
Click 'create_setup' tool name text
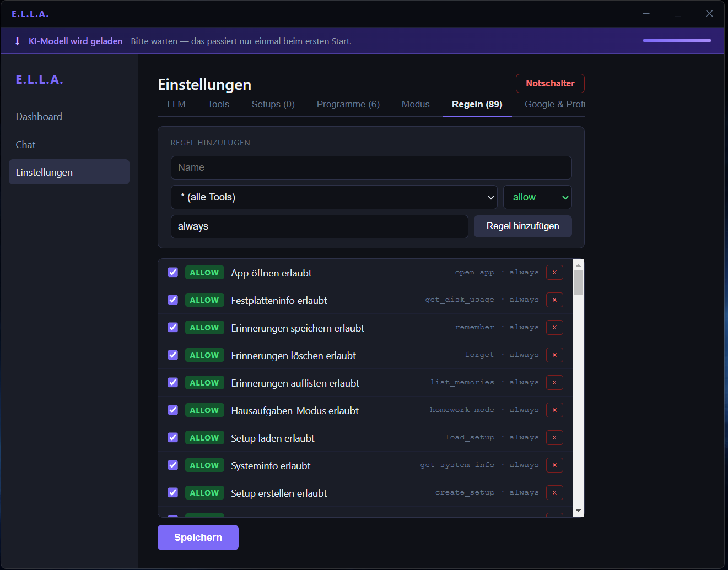pos(465,492)
